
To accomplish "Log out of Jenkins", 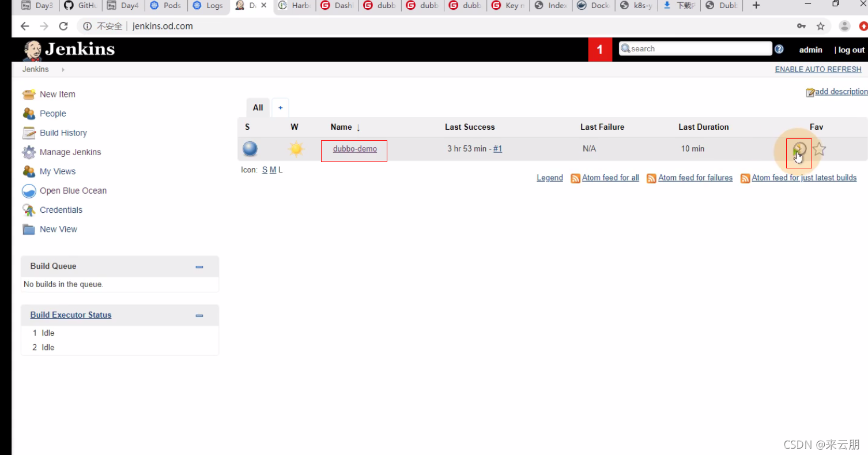I will tap(851, 50).
